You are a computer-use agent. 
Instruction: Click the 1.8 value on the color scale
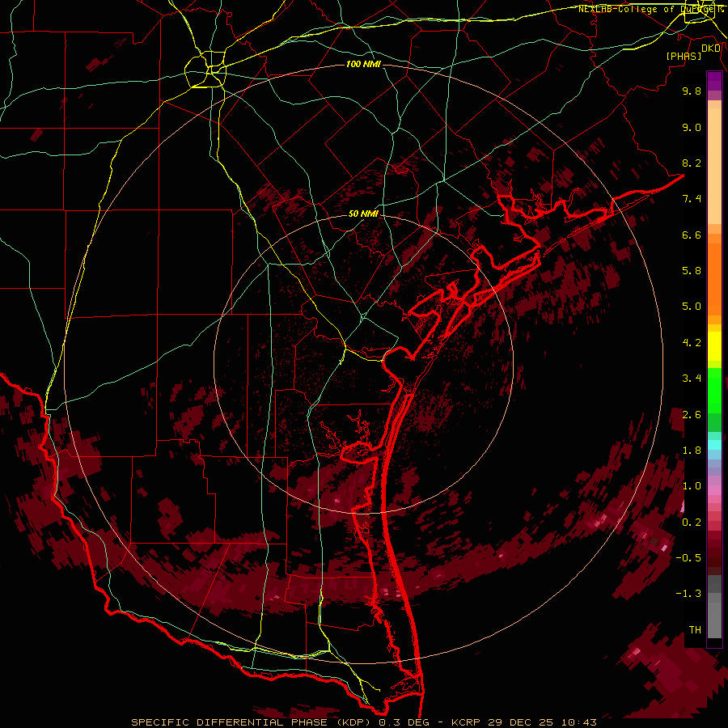[x=692, y=451]
